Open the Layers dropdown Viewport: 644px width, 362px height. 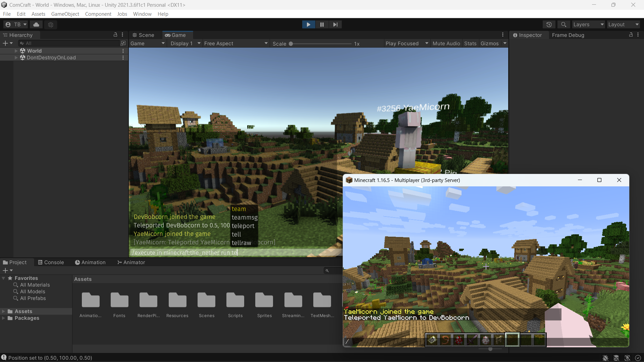588,24
